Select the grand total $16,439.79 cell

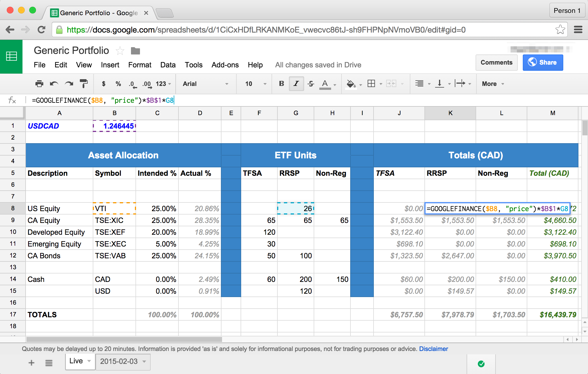click(553, 315)
